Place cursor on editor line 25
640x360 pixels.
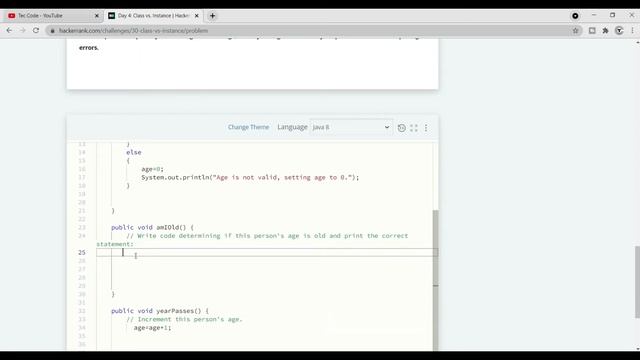point(267,252)
